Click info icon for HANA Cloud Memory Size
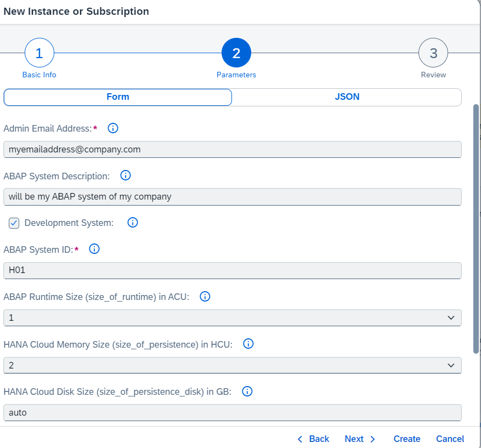The height and width of the screenshot is (448, 481). [248, 344]
